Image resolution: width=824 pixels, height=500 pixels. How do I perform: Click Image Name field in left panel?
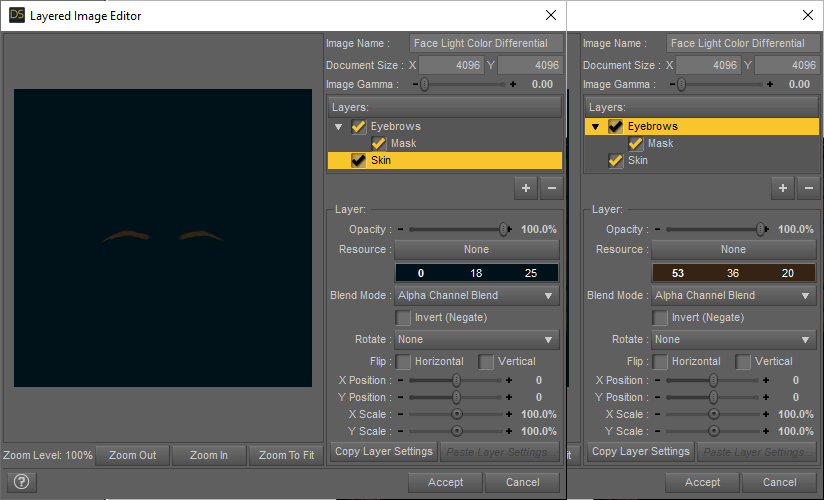pyautogui.click(x=486, y=43)
